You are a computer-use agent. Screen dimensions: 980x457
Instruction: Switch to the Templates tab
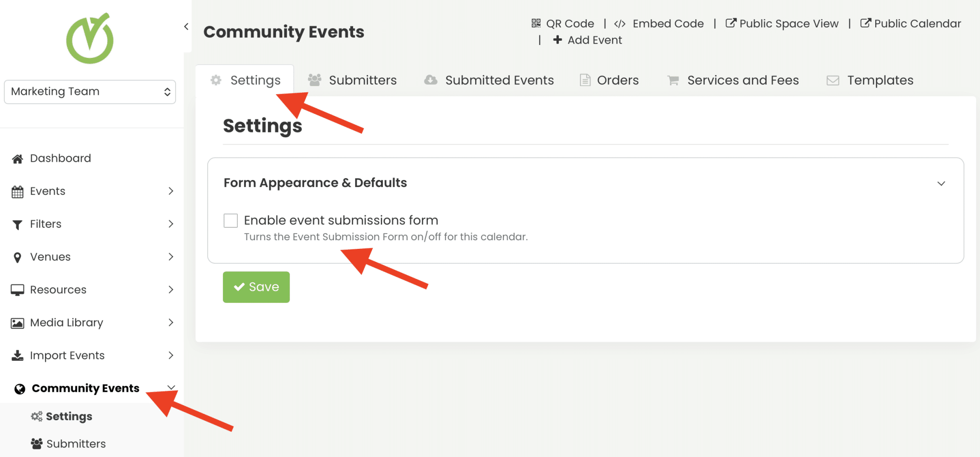coord(880,80)
